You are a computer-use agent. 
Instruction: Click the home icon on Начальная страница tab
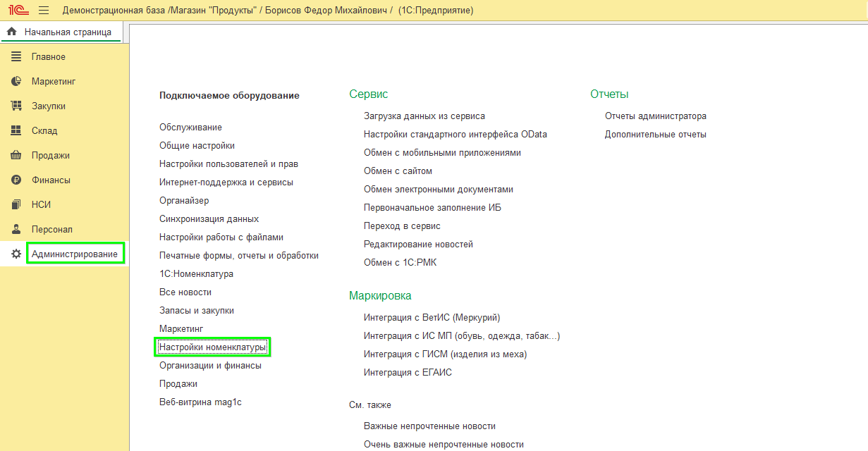[11, 32]
